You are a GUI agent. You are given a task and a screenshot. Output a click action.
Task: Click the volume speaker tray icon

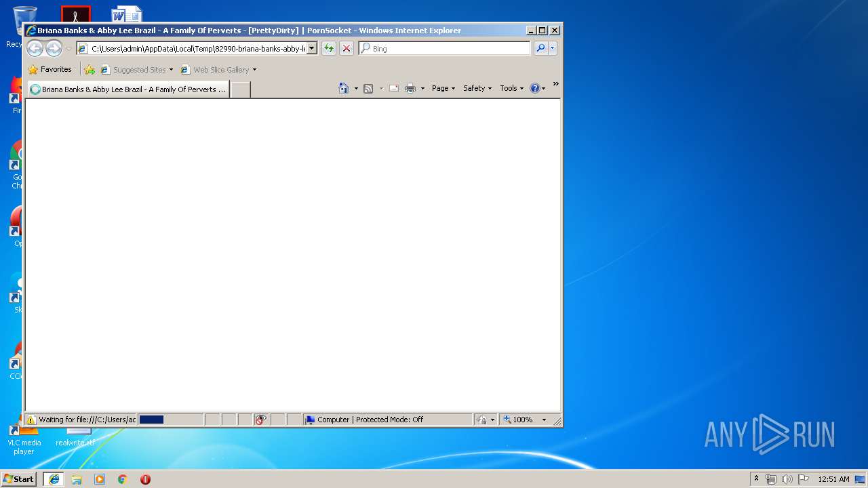point(787,479)
